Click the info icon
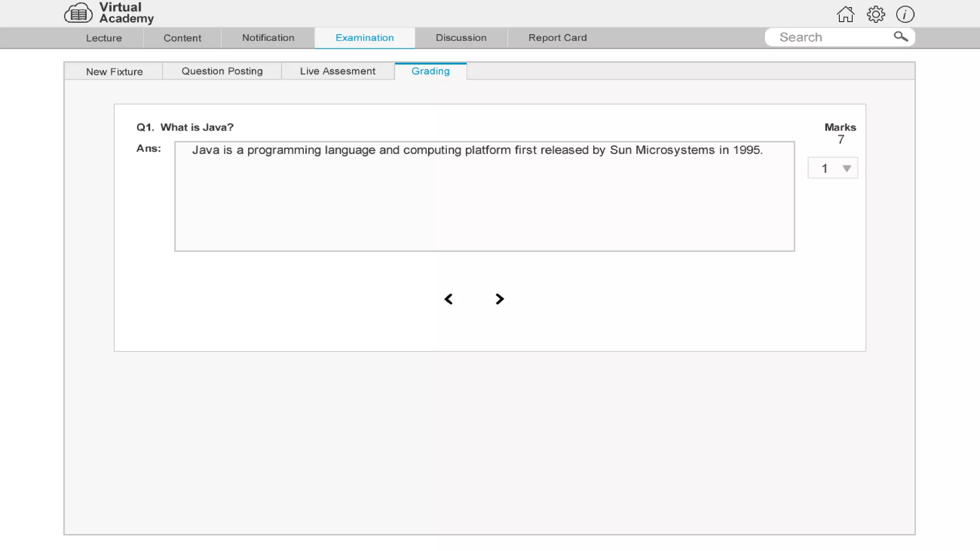The height and width of the screenshot is (551, 980). [x=905, y=14]
